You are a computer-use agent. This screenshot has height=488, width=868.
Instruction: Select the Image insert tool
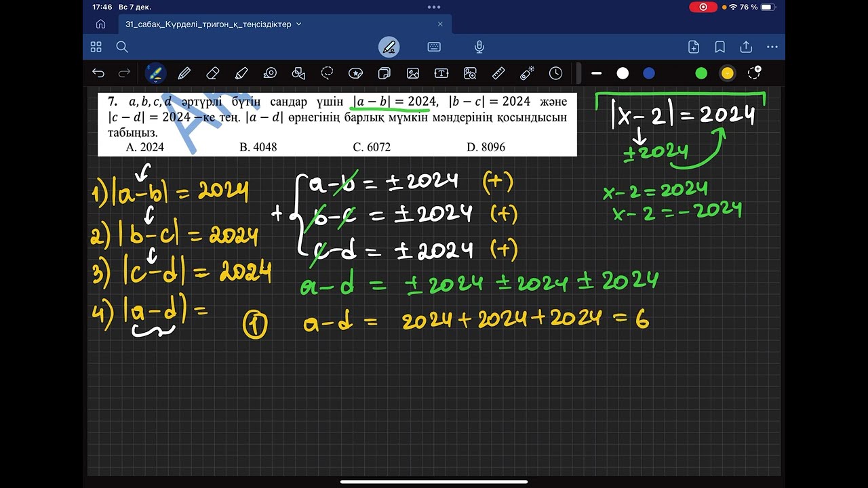[413, 73]
